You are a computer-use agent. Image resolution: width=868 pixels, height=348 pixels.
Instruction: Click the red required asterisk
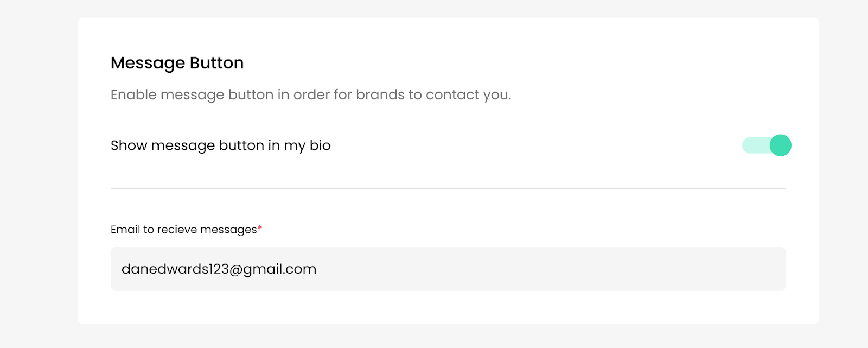[x=260, y=229]
